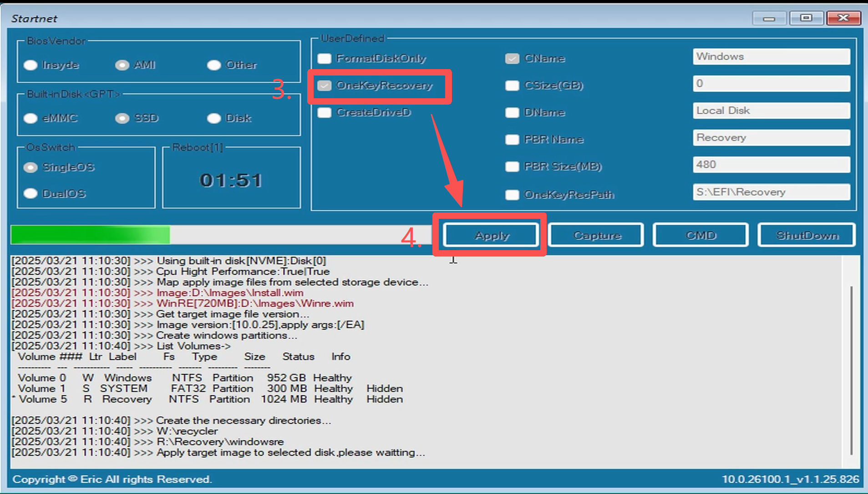Click the Capture button
868x494 pixels.
(596, 235)
